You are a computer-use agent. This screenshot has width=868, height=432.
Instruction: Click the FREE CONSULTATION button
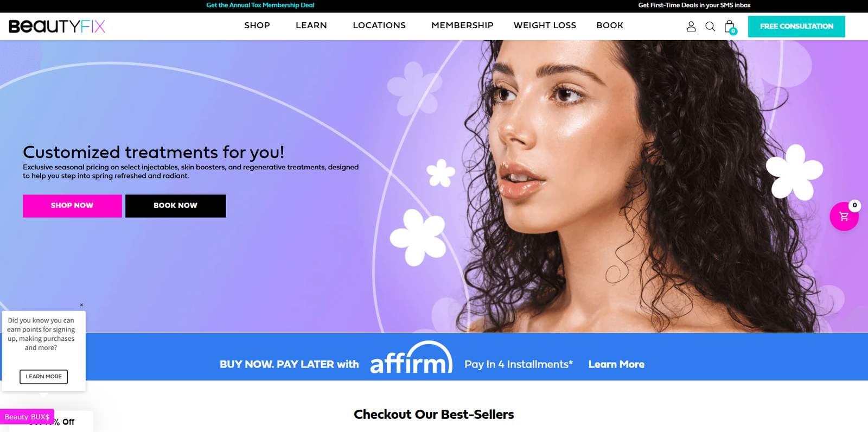point(796,27)
